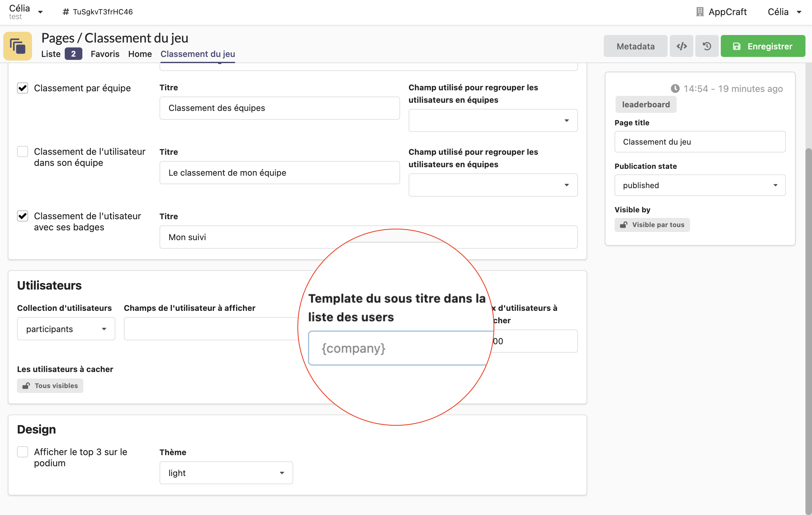This screenshot has height=515, width=812.
Task: Open the code view icon button
Action: (681, 46)
